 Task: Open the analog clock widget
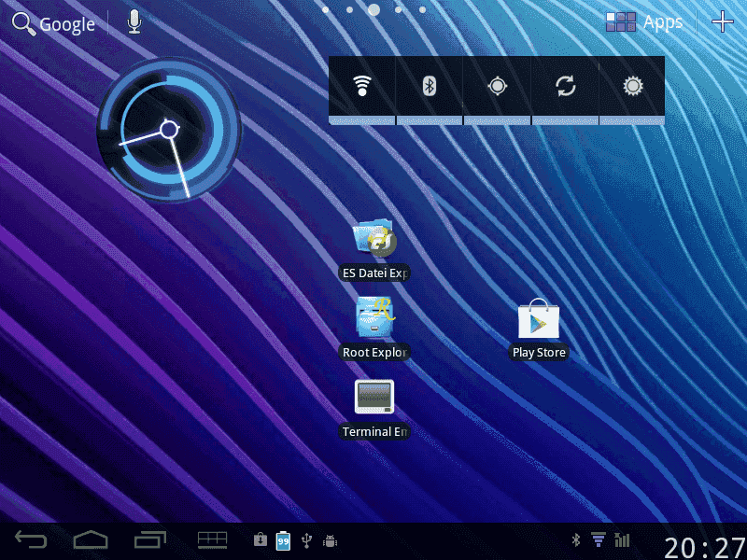pos(169,130)
